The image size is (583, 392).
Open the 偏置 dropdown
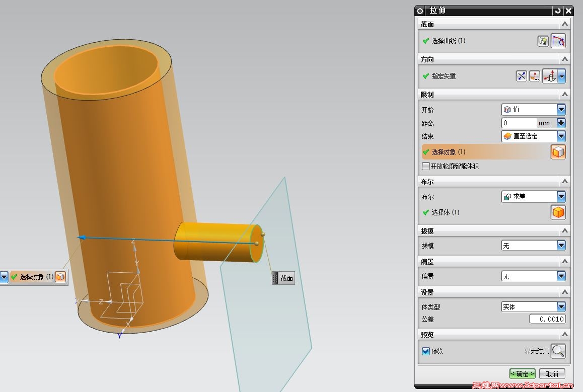tap(561, 276)
